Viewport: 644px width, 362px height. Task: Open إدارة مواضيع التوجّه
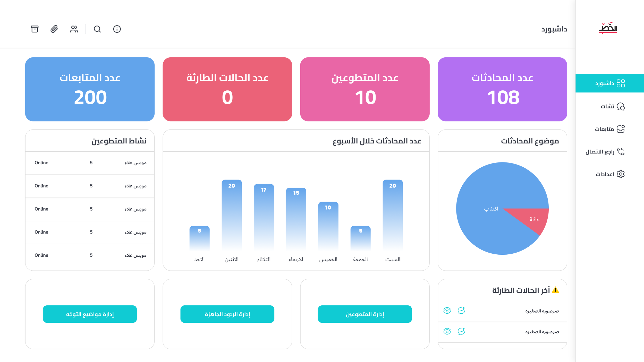(x=90, y=314)
